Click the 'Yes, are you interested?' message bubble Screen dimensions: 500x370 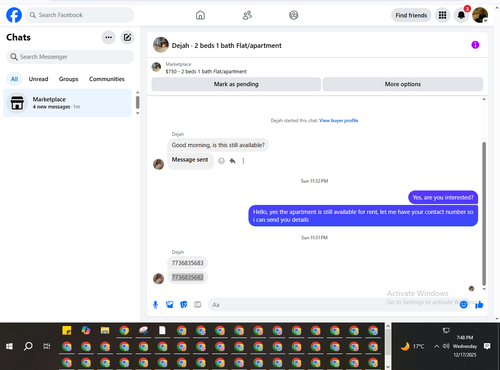point(443,197)
